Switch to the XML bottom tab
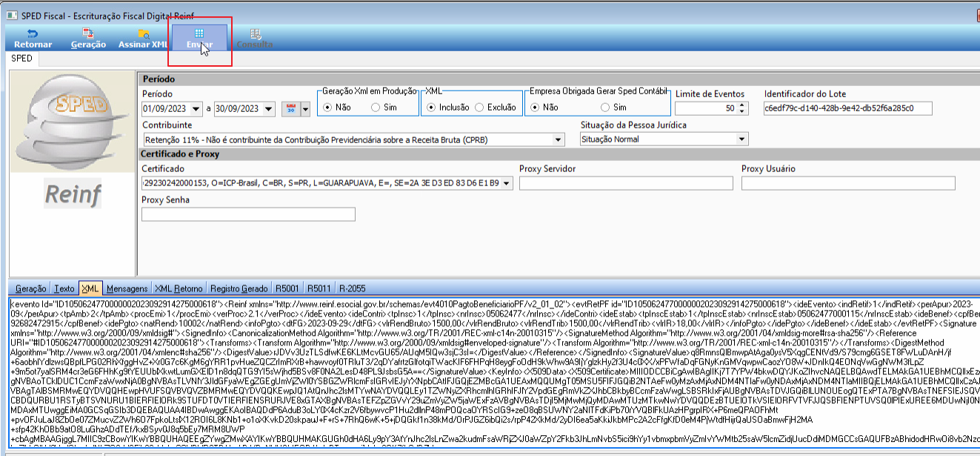Viewport: 980px width, 456px height. click(90, 288)
